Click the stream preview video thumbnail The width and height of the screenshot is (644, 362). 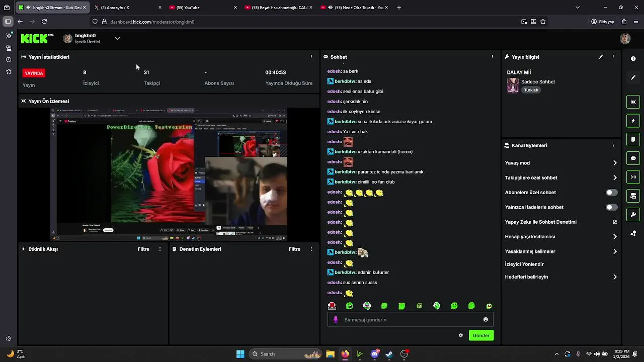pos(169,174)
